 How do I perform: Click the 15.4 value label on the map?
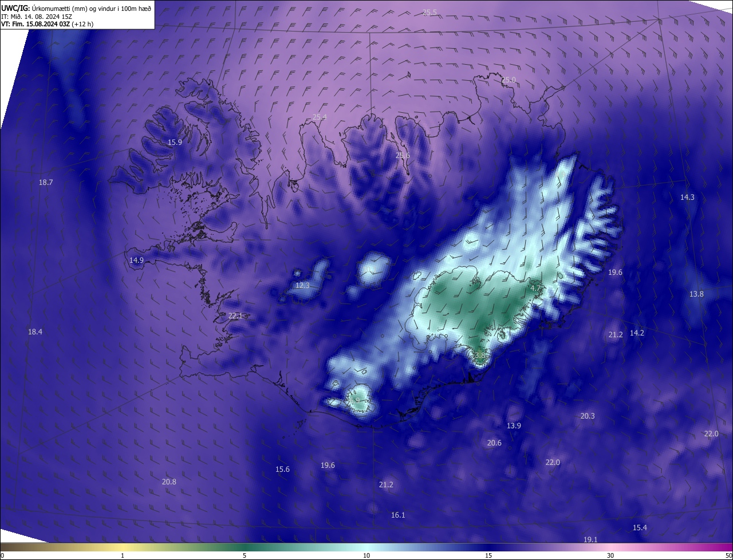point(640,528)
